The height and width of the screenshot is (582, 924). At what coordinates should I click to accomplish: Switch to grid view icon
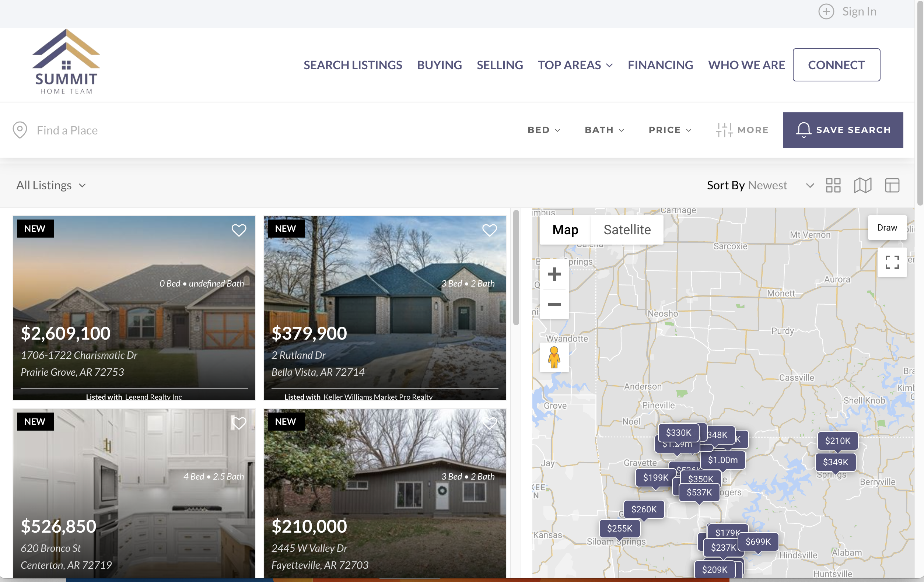click(833, 185)
